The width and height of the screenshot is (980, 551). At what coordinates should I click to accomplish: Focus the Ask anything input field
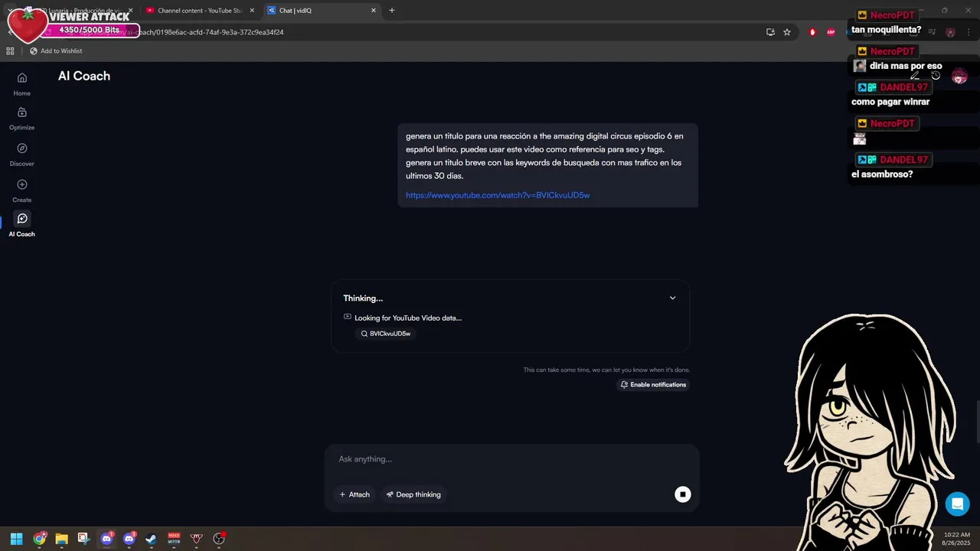[511, 459]
